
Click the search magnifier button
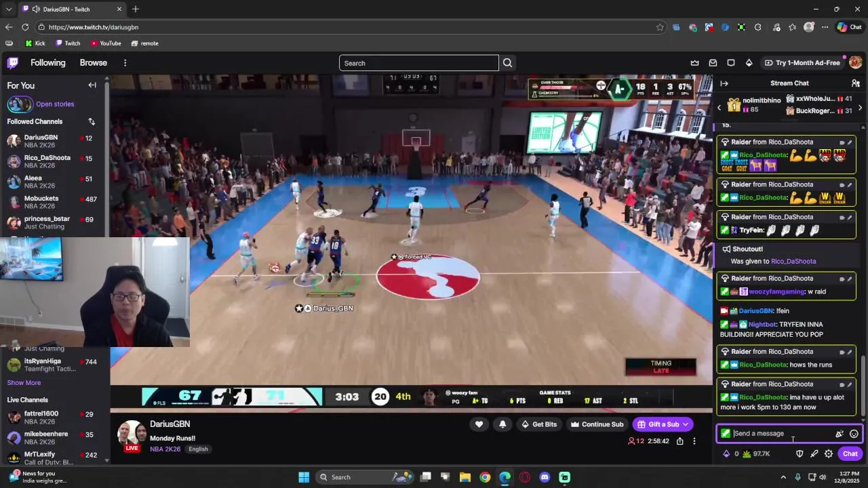tap(507, 63)
